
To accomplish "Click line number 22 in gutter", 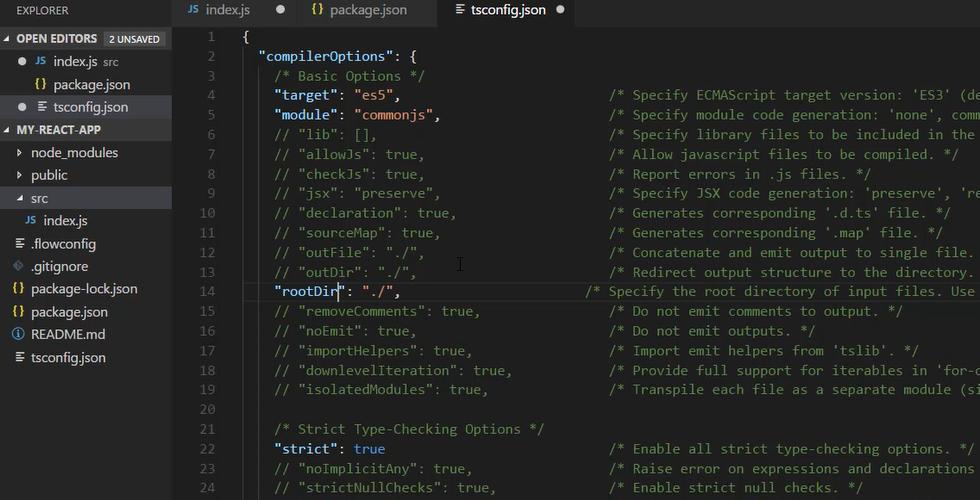I will [208, 449].
